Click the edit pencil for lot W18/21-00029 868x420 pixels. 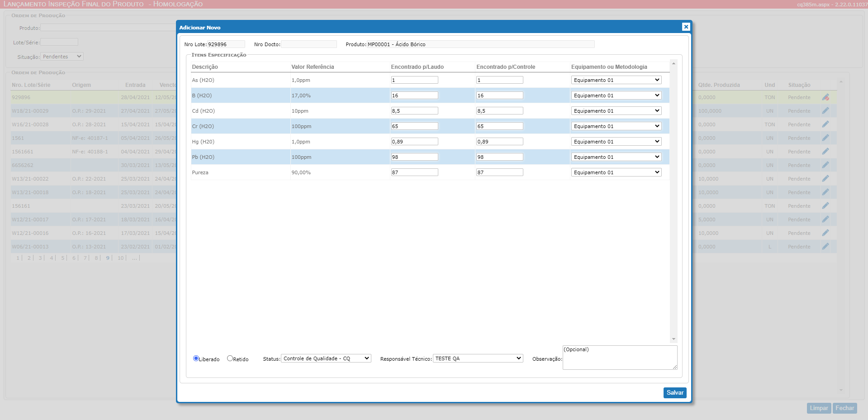825,111
